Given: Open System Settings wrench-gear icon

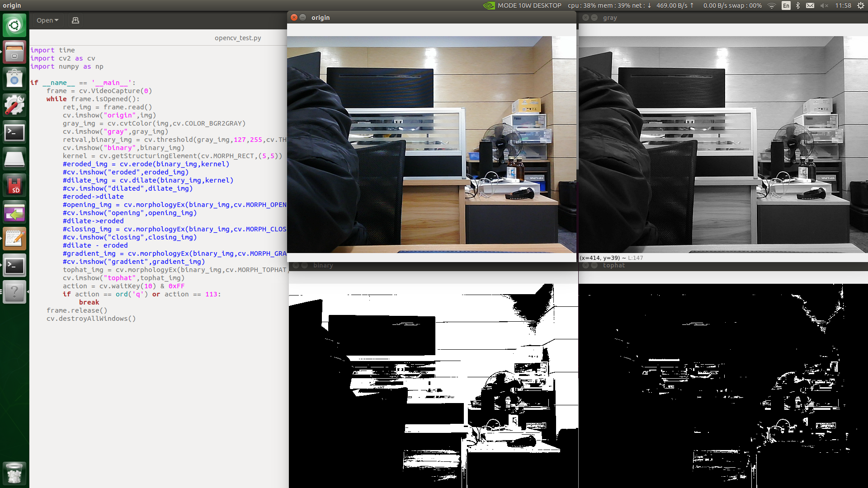Looking at the screenshot, I should coord(14,105).
